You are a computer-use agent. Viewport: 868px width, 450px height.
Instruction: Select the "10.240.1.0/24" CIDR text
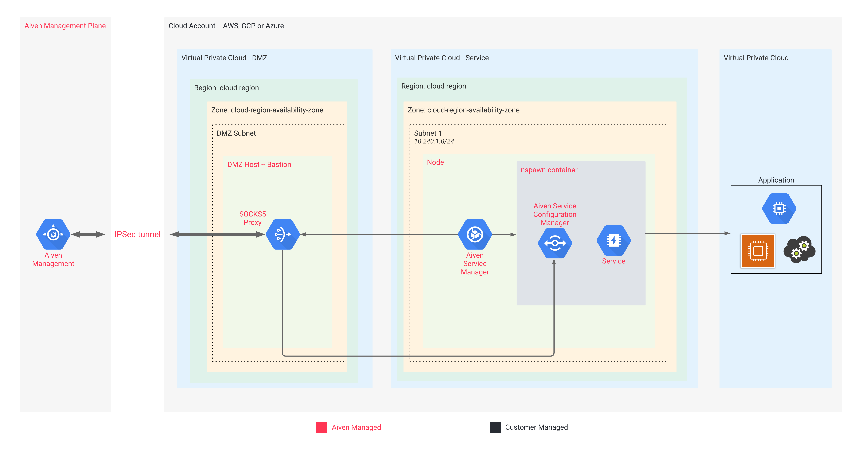[x=434, y=141]
